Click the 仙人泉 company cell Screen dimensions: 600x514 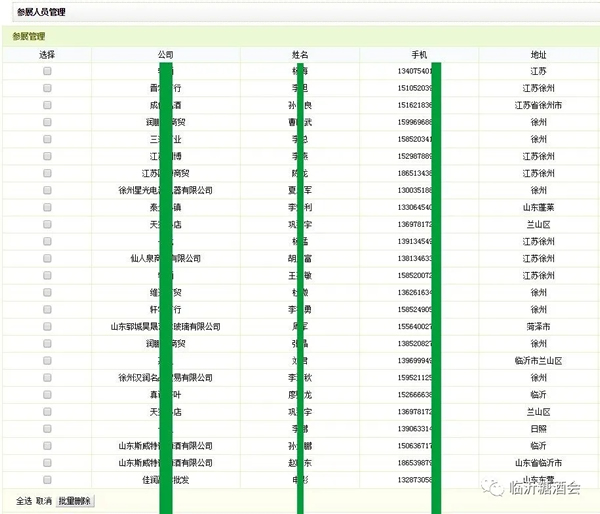pyautogui.click(x=166, y=258)
